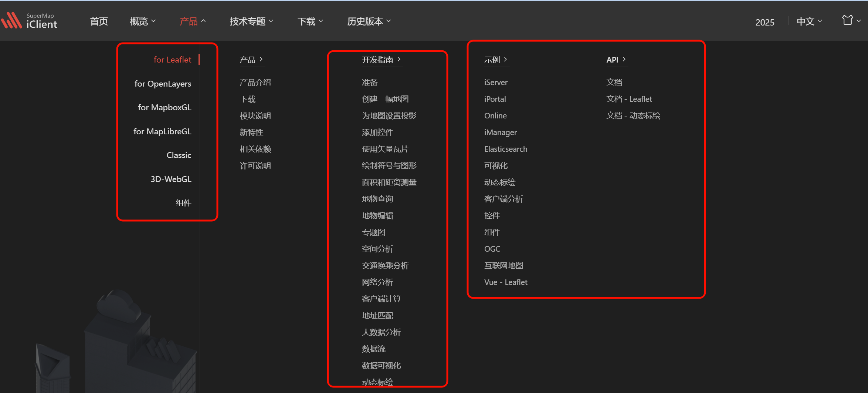The image size is (868, 393).
Task: Open 许可说明 link
Action: (255, 165)
